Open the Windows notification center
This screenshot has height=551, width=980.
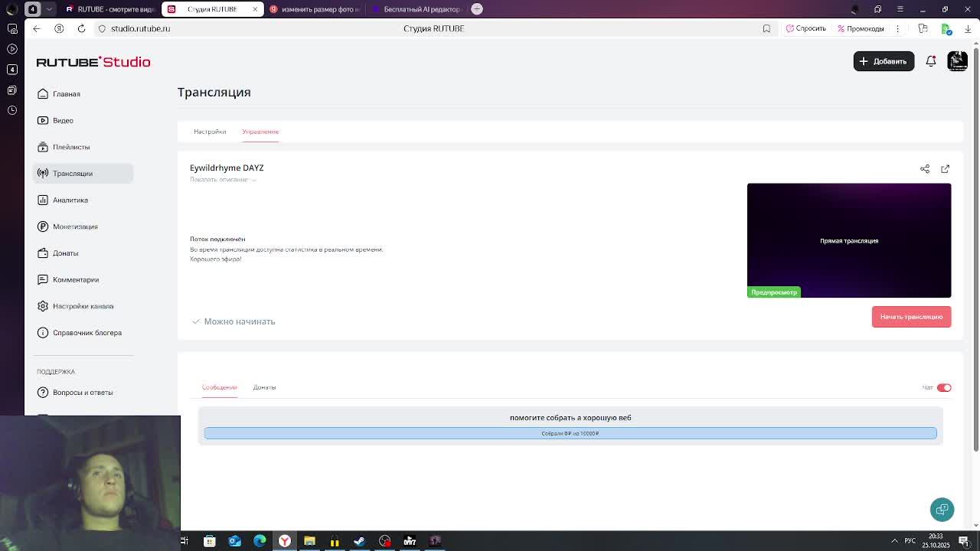click(x=964, y=541)
